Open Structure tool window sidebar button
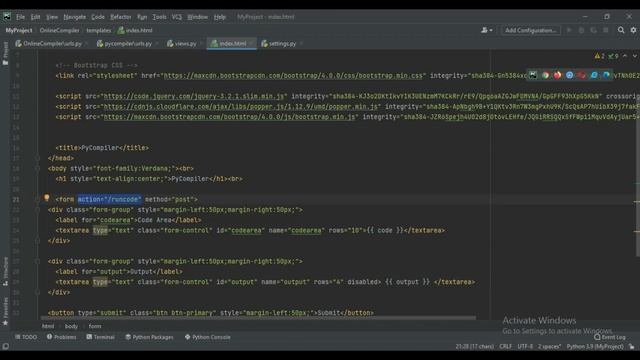The width and height of the screenshot is (640, 360). click(5, 271)
